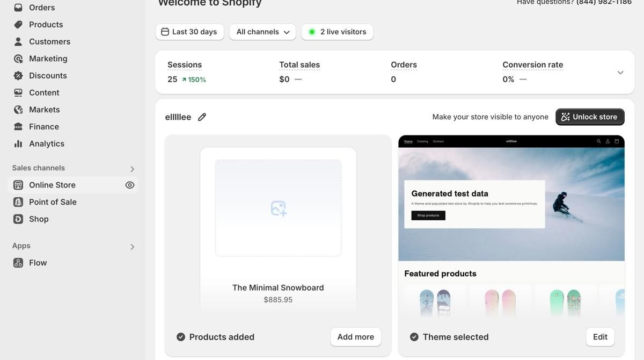The height and width of the screenshot is (360, 644).
Task: Click the Products tag icon
Action: point(18,25)
